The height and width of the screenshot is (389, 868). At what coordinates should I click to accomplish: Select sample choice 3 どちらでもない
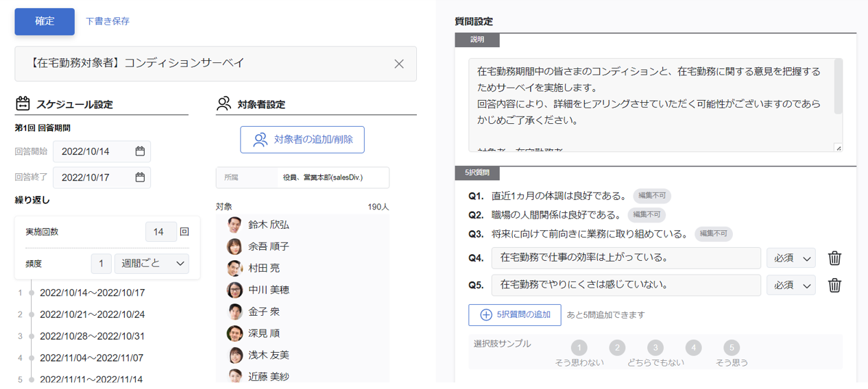click(655, 348)
